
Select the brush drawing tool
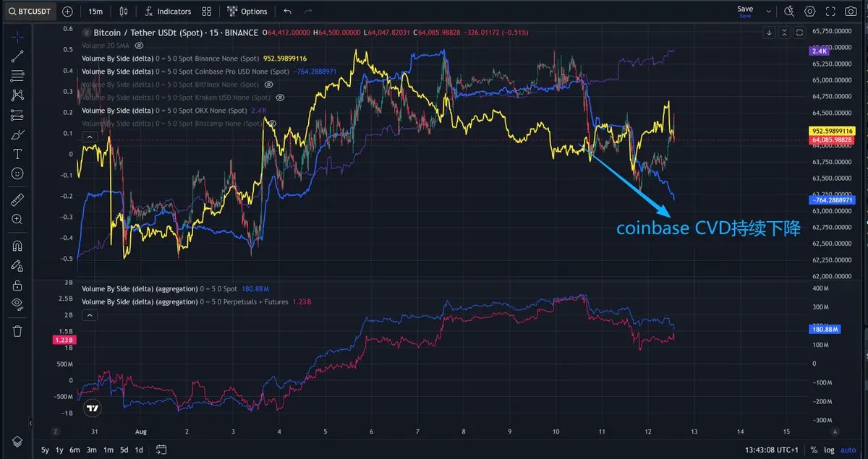17,134
